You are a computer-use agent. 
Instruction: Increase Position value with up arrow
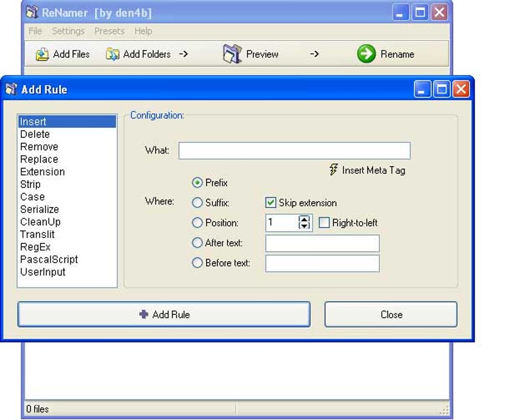304,219
